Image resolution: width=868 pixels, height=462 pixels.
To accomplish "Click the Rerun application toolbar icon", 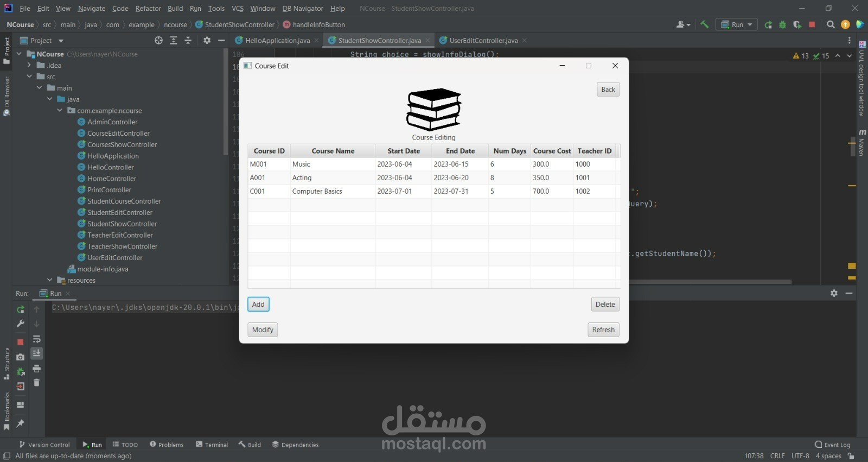I will (768, 24).
